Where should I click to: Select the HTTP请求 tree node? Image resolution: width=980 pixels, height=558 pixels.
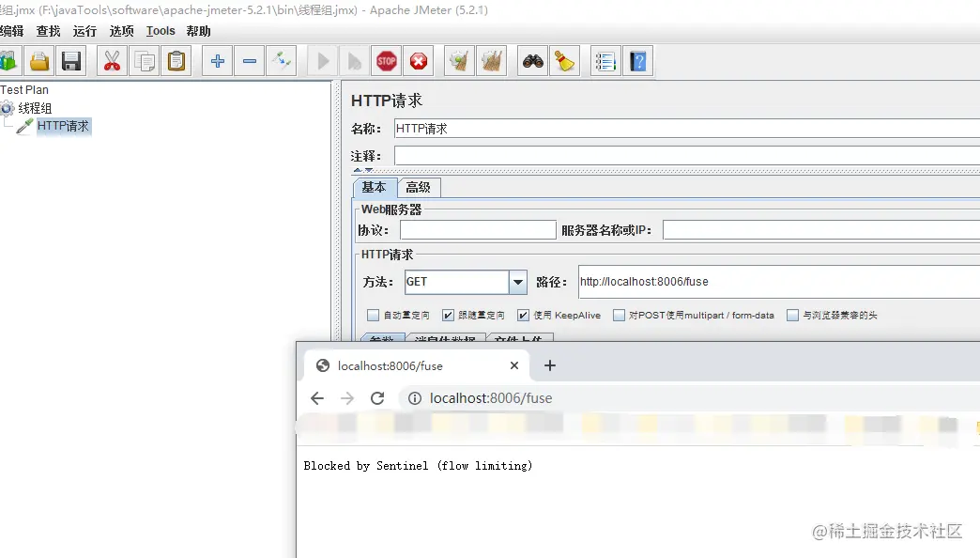pos(63,126)
